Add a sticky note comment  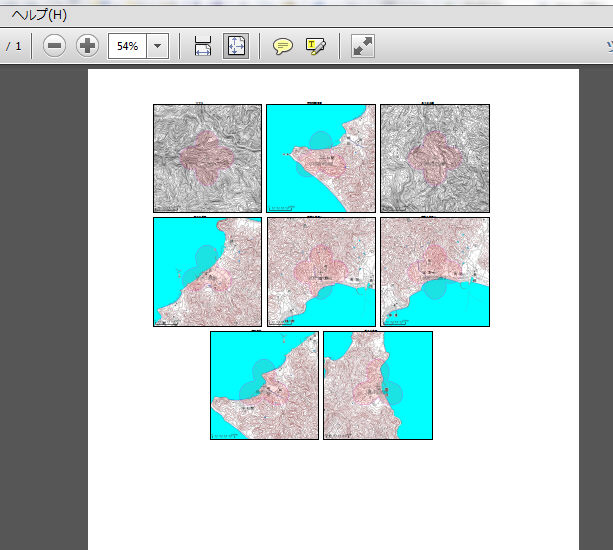pyautogui.click(x=283, y=46)
